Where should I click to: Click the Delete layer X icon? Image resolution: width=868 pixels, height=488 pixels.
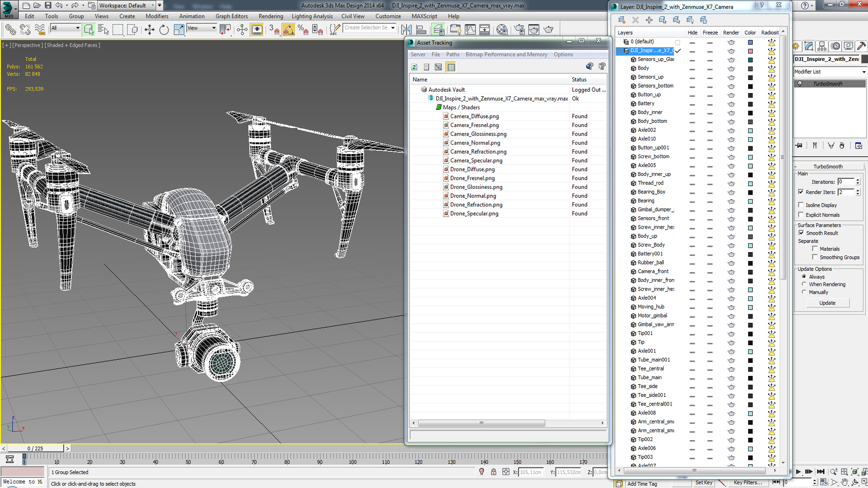tap(635, 20)
